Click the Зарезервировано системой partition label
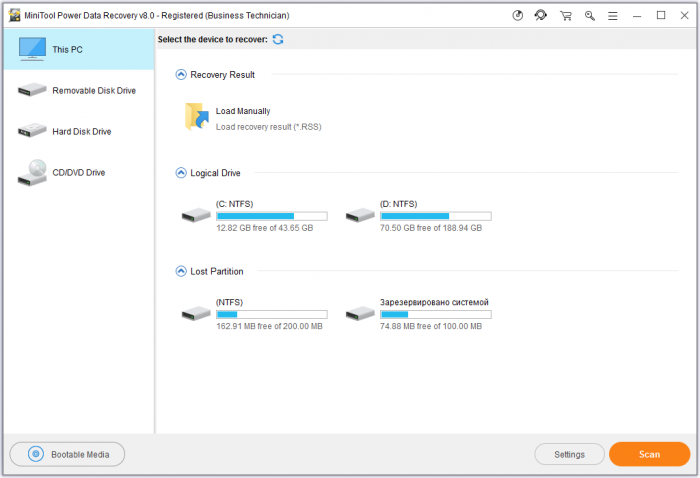This screenshot has width=700, height=478. tap(434, 302)
